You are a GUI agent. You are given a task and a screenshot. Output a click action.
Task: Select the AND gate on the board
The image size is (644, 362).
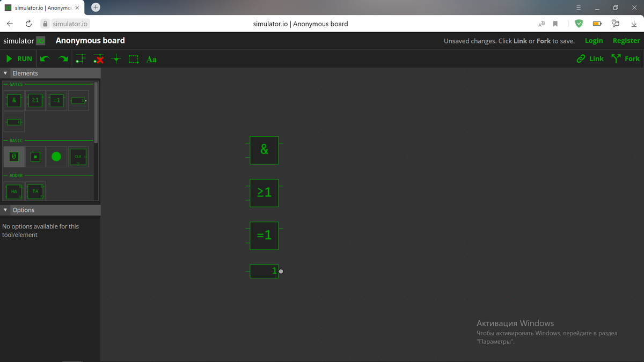coord(264,150)
